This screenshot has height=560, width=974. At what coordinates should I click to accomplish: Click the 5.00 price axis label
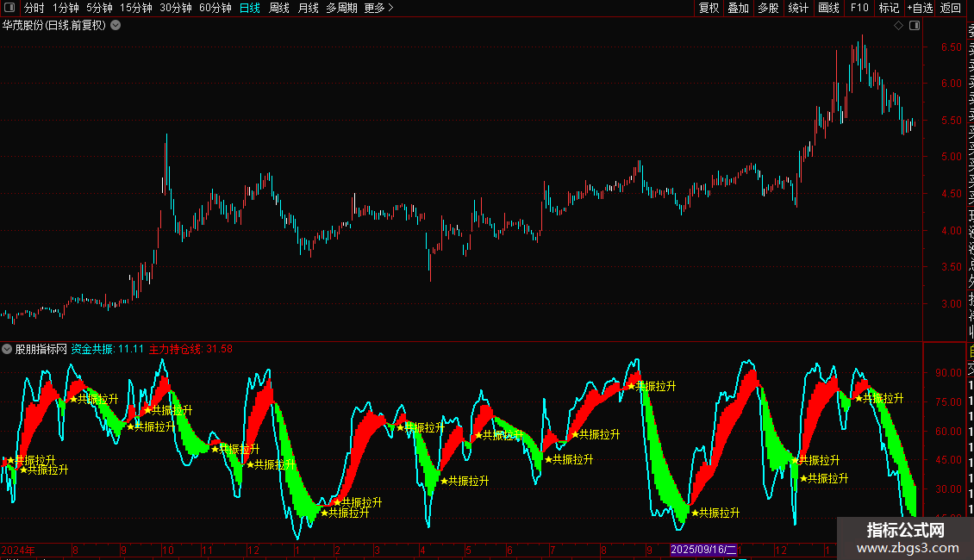coord(951,157)
